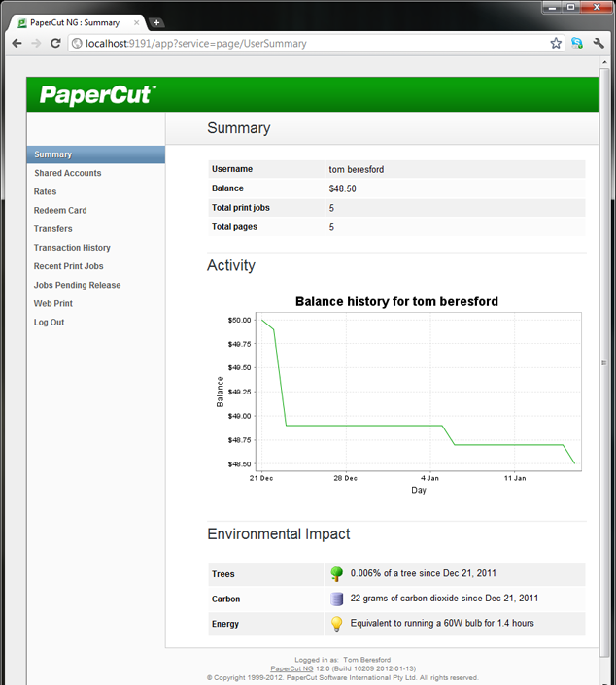Follow the PaperCut NG footer link

coord(290,668)
